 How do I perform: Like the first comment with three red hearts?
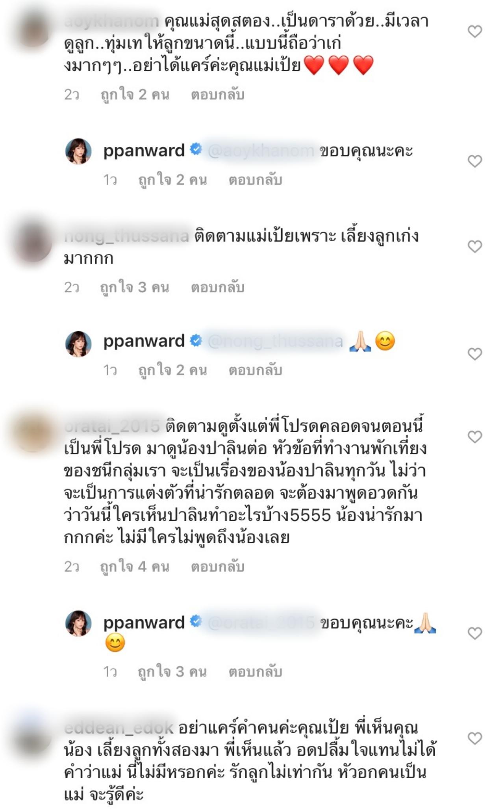(475, 31)
